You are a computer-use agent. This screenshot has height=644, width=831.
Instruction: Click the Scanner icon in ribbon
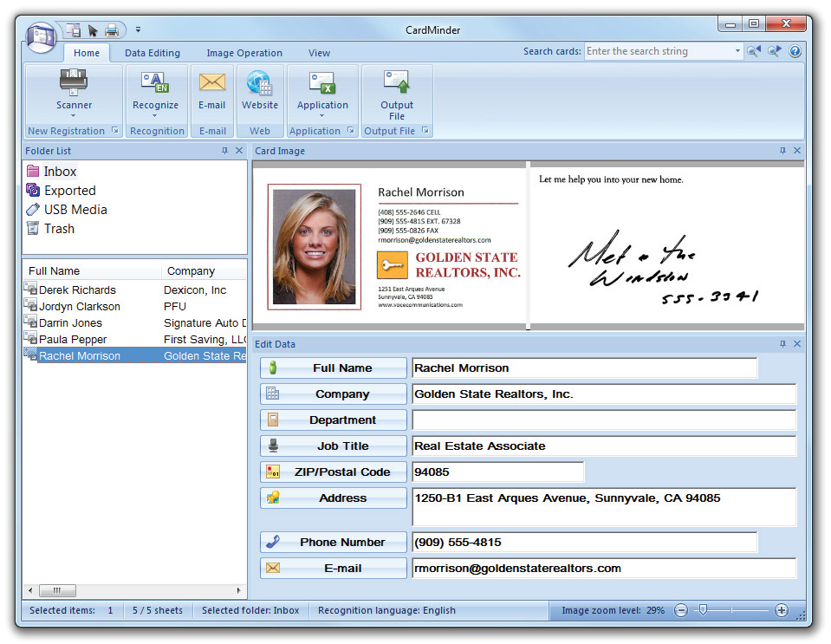point(74,83)
